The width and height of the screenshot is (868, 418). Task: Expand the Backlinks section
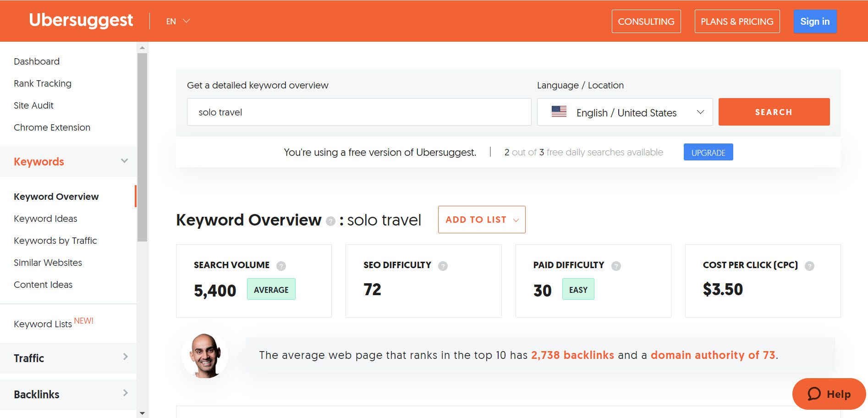tap(68, 394)
